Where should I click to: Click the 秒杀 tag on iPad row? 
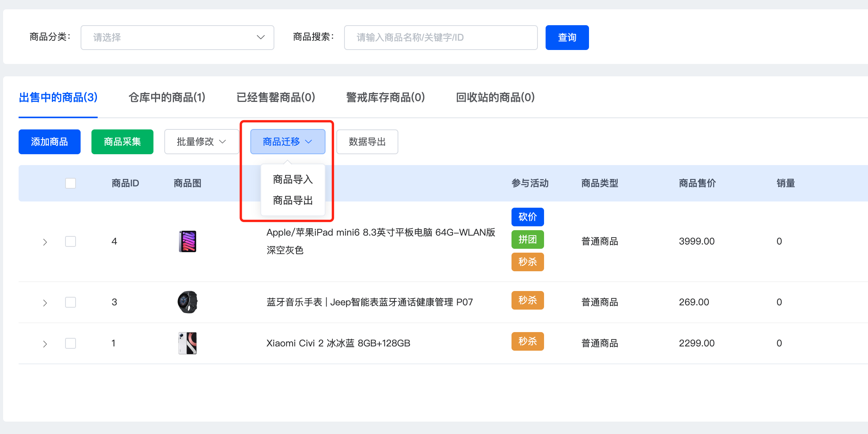click(x=527, y=262)
